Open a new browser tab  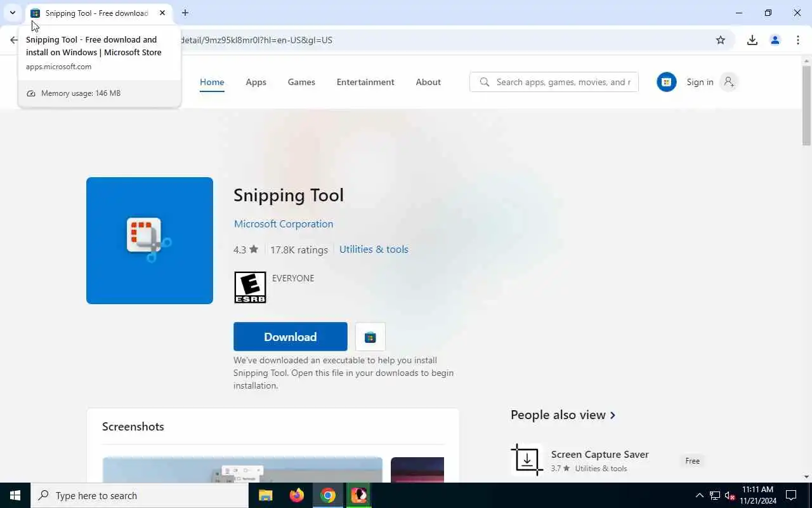tap(185, 13)
